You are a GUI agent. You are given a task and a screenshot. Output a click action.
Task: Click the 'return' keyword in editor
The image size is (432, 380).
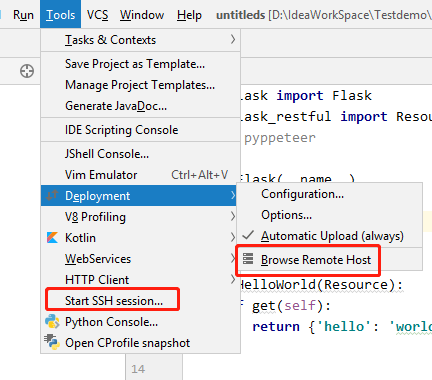point(276,326)
